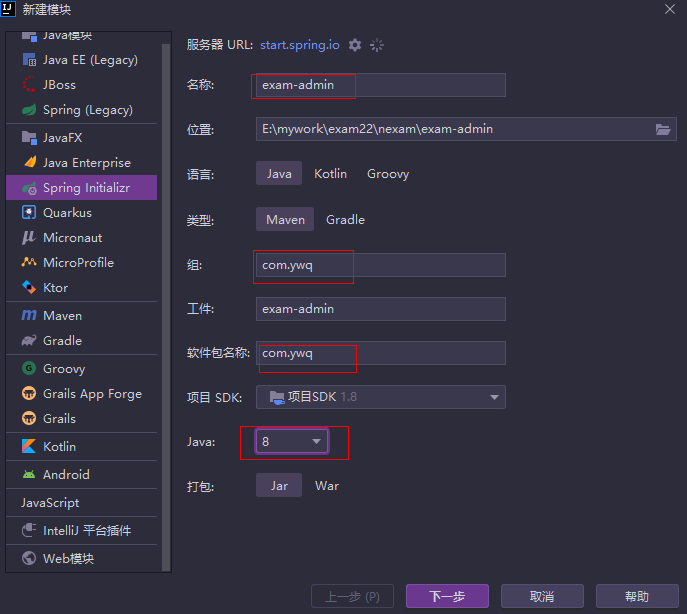Image resolution: width=687 pixels, height=614 pixels.
Task: Select Java Enterprise generator label
Action: tap(87, 163)
